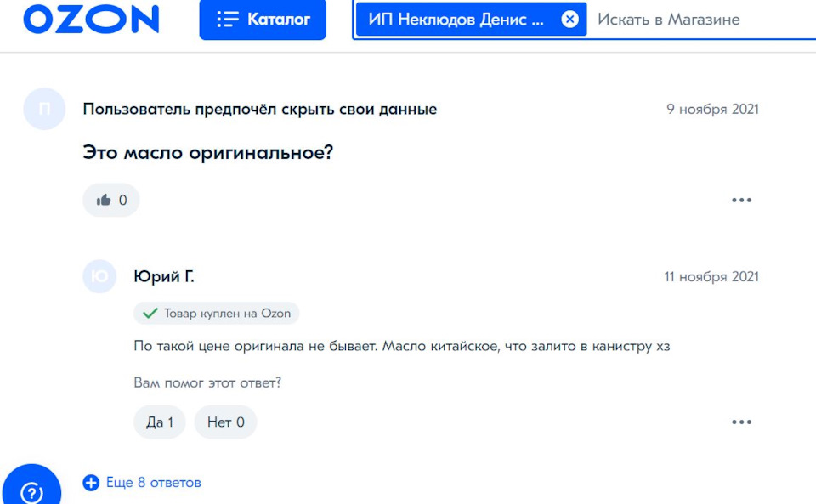
Task: Click the help question mark button
Action: coord(31,492)
